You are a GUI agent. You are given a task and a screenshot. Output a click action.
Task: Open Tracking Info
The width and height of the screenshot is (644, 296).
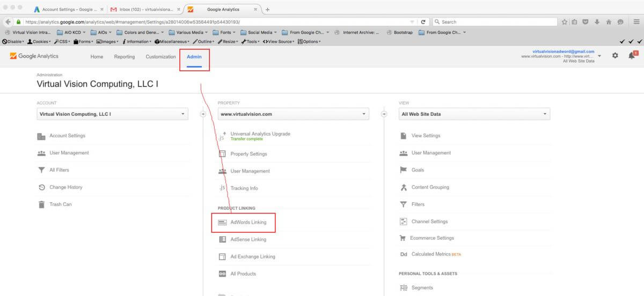(x=244, y=188)
